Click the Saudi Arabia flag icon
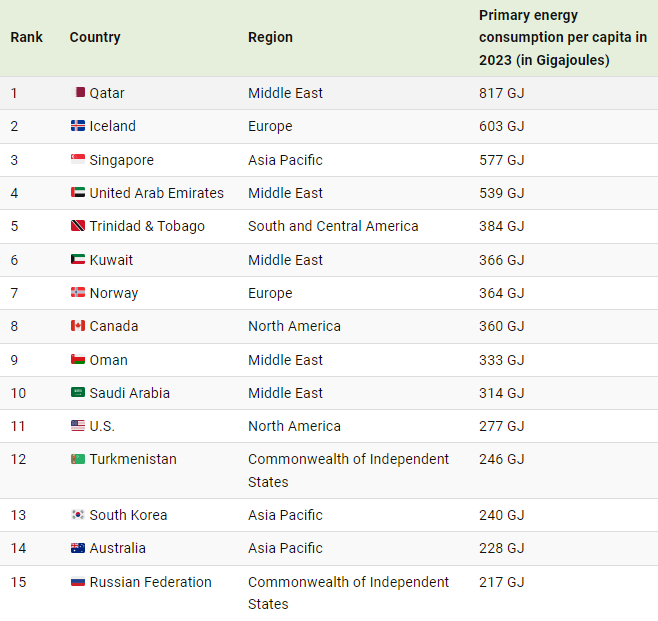The image size is (658, 621). pyautogui.click(x=78, y=392)
